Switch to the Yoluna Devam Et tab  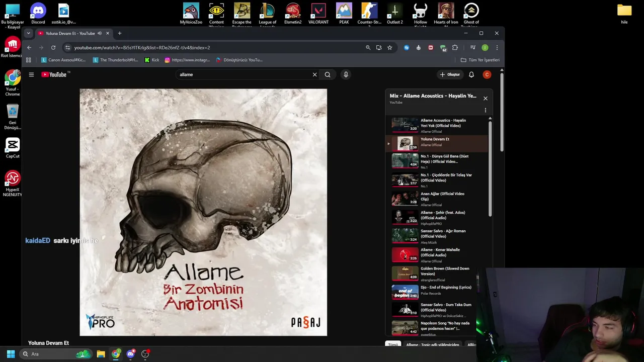70,33
